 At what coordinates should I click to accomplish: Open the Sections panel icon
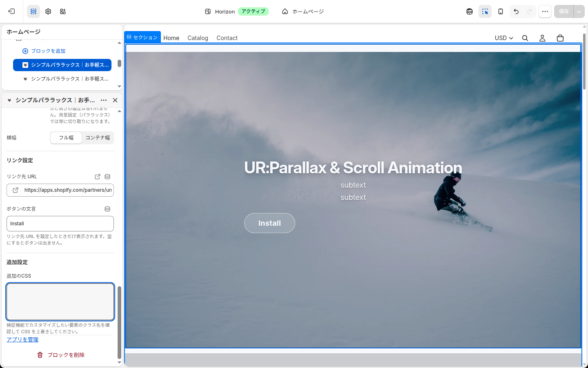(33, 11)
